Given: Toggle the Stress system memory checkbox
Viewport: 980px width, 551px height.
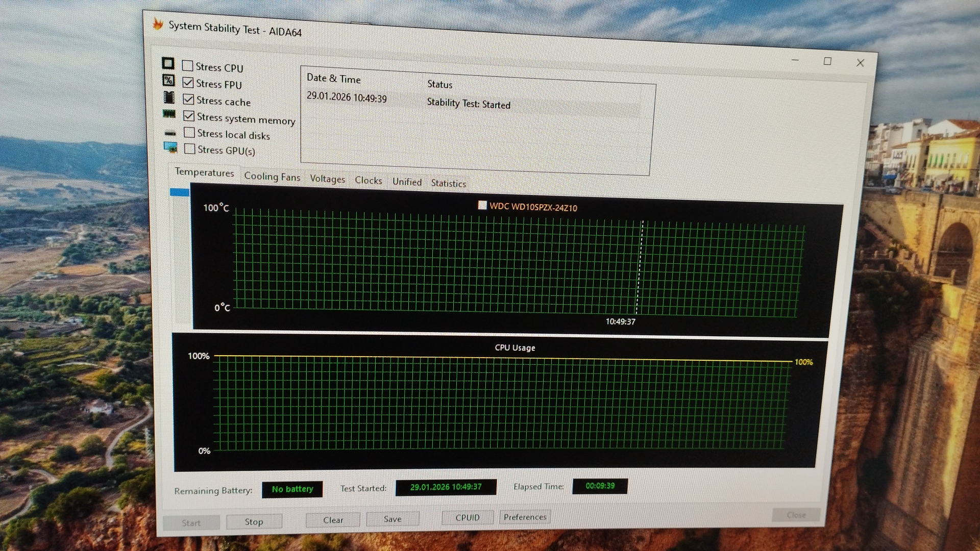Looking at the screenshot, I should point(189,116).
